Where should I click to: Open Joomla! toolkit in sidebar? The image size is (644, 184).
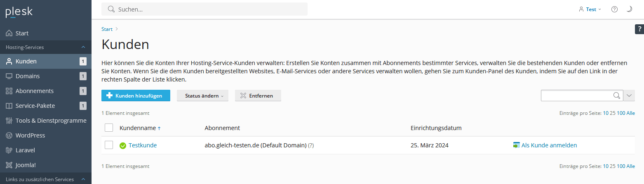click(26, 165)
